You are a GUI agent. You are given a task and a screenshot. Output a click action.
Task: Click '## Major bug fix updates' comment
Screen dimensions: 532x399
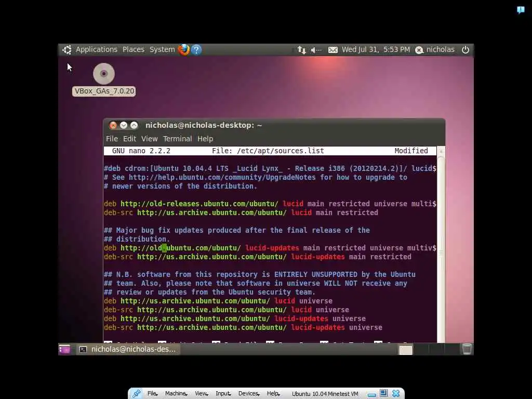coord(237,230)
